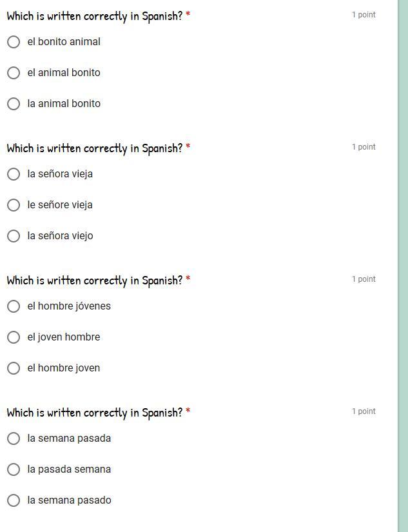Pick the 'la animal bonito' radio button

tap(14, 104)
